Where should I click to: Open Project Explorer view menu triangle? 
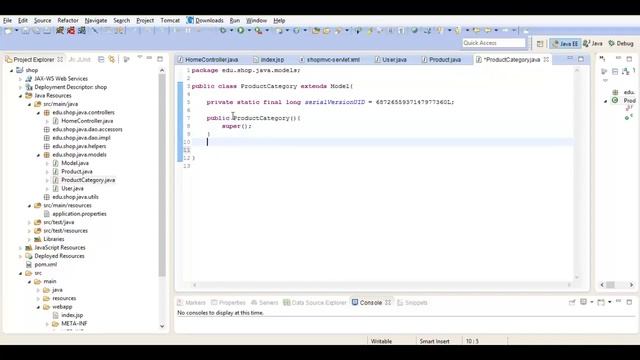pyautogui.click(x=140, y=58)
